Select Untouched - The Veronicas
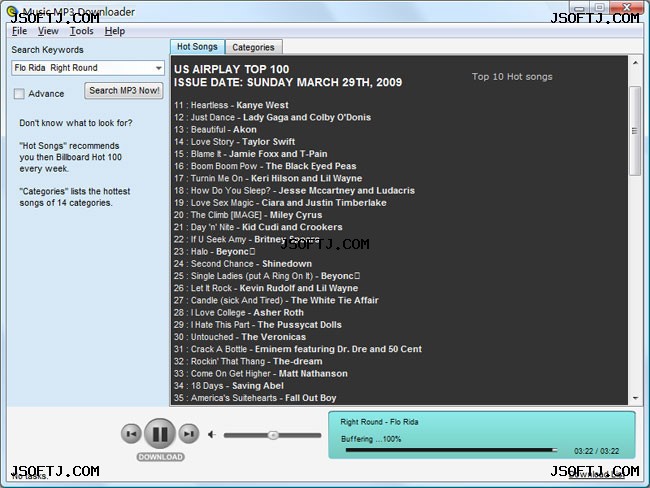Image resolution: width=650 pixels, height=488 pixels. pyautogui.click(x=240, y=337)
